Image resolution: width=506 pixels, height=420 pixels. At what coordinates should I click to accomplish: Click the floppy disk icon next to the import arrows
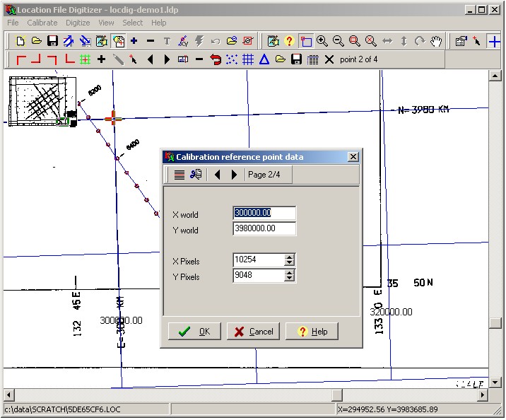(x=52, y=41)
